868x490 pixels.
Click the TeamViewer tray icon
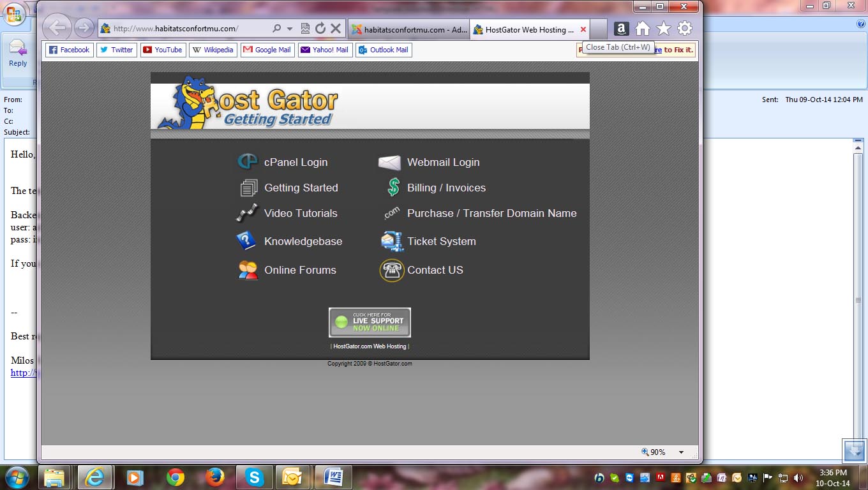[629, 478]
